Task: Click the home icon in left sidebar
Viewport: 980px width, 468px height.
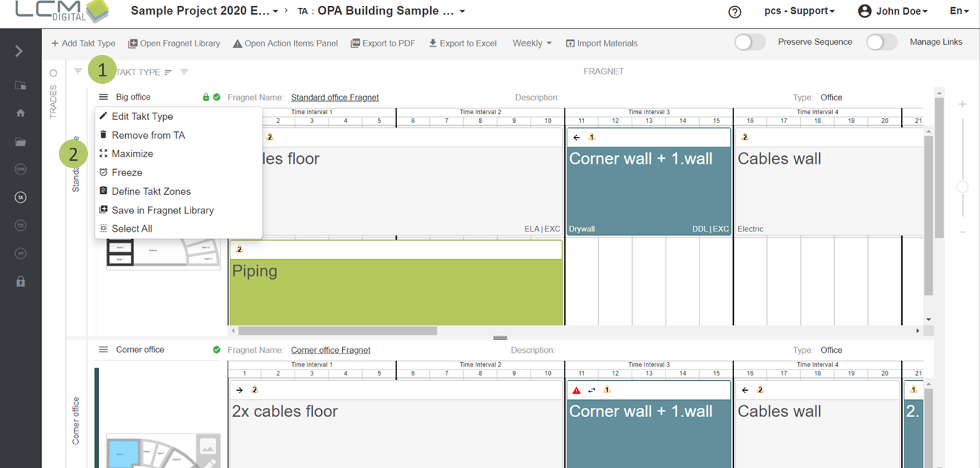Action: (20, 113)
